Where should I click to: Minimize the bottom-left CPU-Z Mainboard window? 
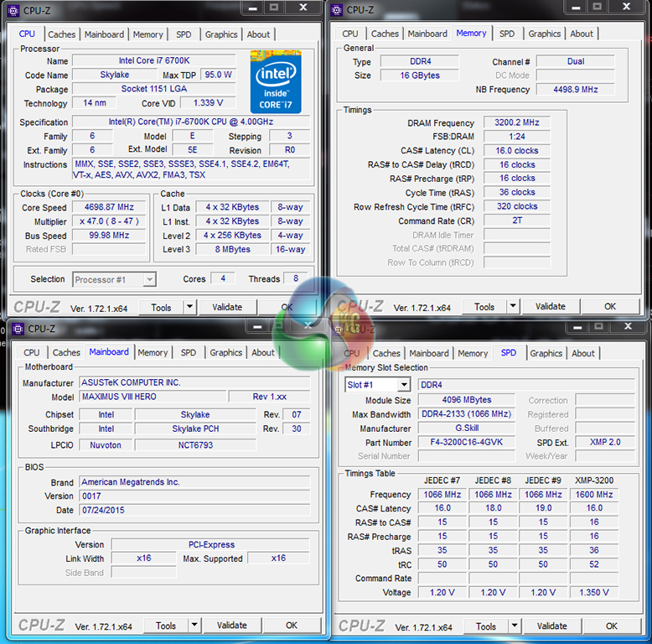point(257,327)
